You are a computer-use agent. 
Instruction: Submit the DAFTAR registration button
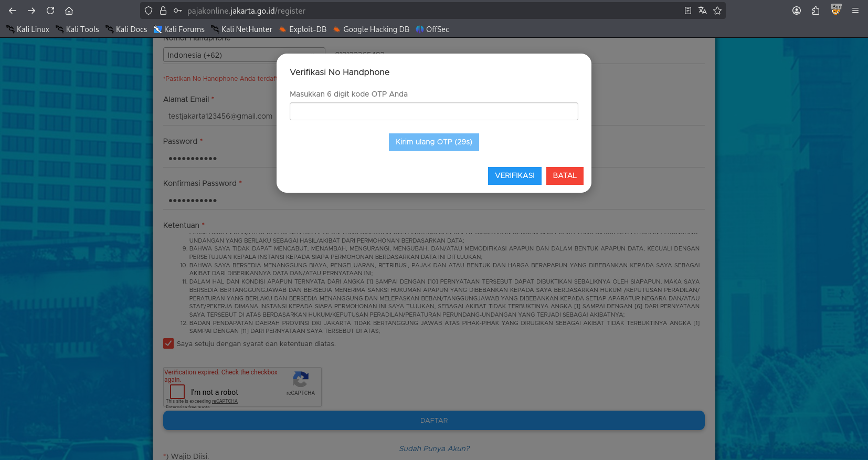point(434,421)
